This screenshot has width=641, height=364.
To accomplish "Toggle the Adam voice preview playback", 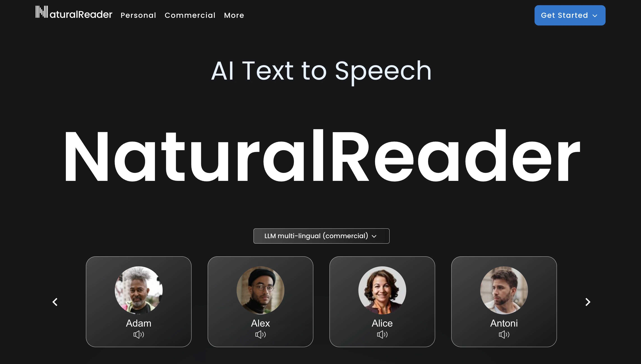I will pos(138,334).
